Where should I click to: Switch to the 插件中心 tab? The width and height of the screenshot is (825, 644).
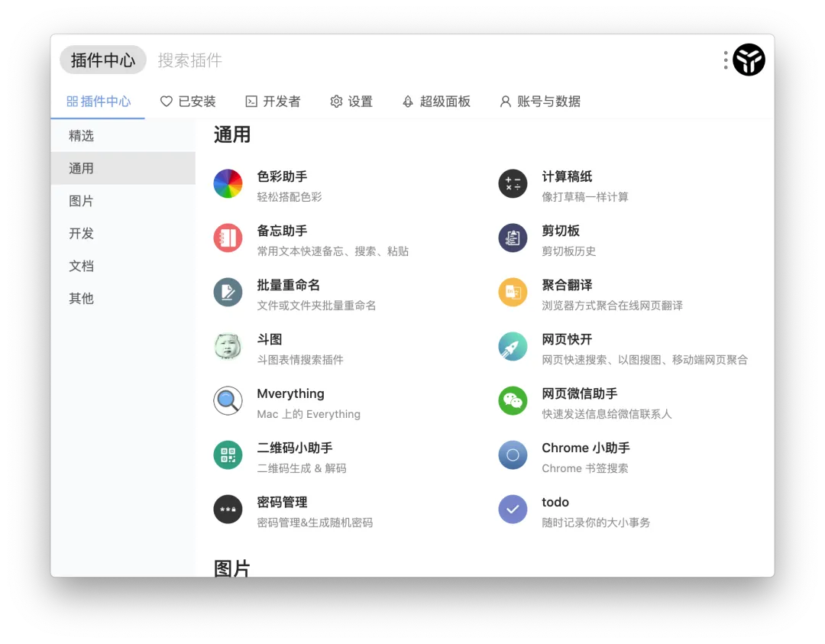[x=99, y=102]
